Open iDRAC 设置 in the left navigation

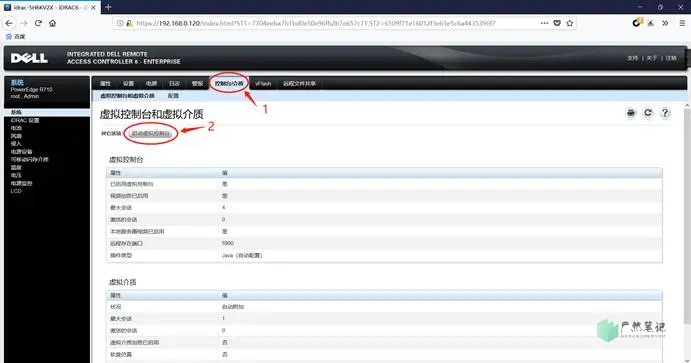point(25,120)
